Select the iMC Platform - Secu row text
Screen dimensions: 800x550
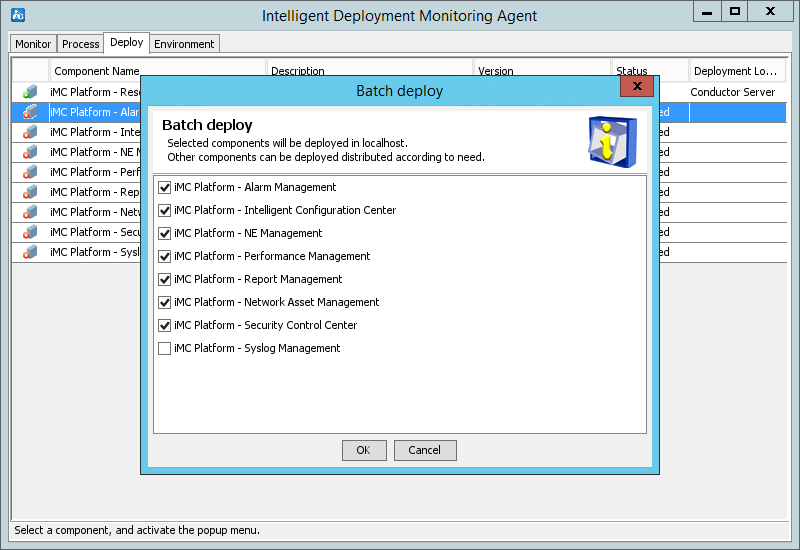pos(95,232)
